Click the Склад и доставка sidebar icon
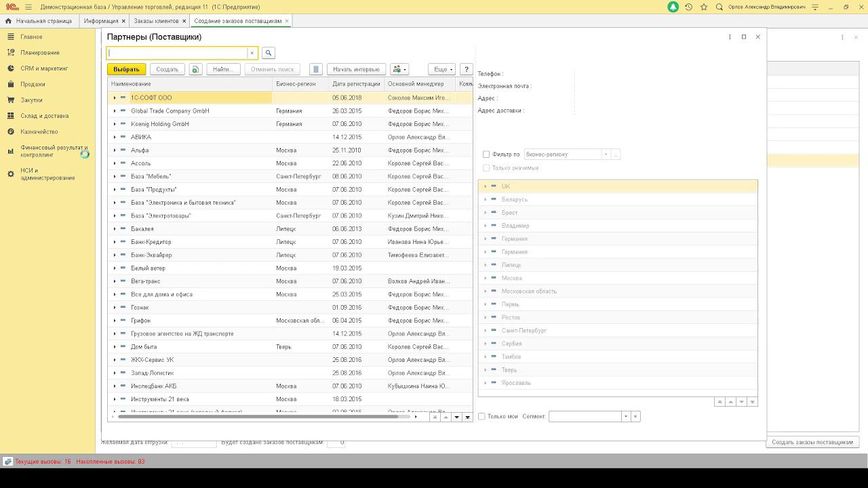Image resolution: width=868 pixels, height=488 pixels. point(11,116)
